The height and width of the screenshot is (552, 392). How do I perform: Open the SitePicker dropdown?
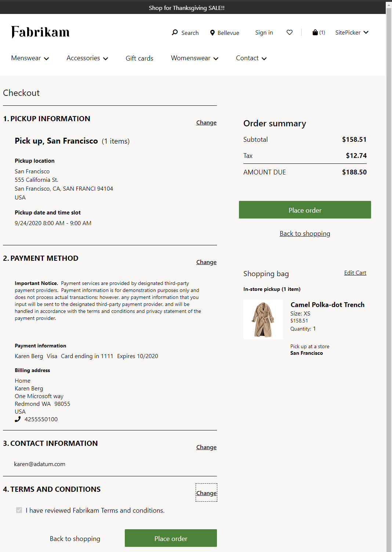point(351,32)
